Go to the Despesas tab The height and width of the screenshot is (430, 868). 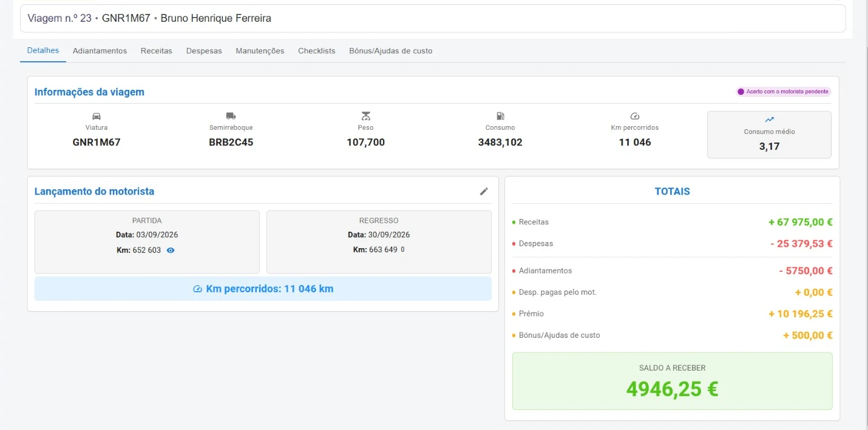[204, 51]
